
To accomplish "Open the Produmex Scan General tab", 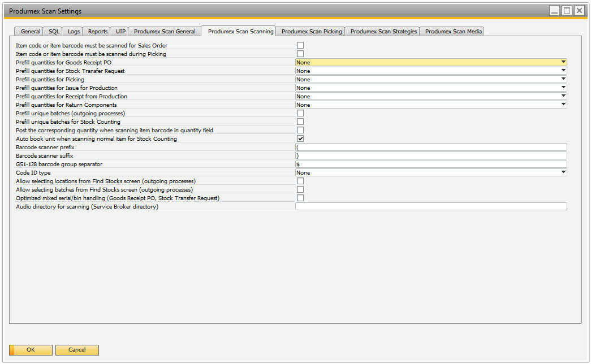I will click(x=165, y=32).
